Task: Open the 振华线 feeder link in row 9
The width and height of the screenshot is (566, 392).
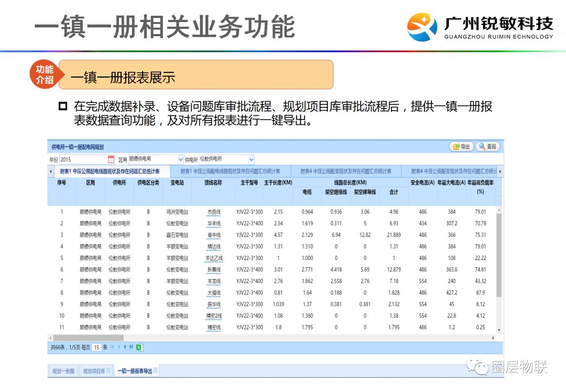Action: [x=214, y=304]
